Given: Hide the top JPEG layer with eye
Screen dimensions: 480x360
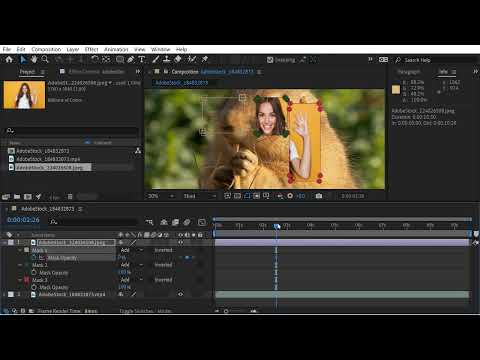Looking at the screenshot, I should pos(180,242).
